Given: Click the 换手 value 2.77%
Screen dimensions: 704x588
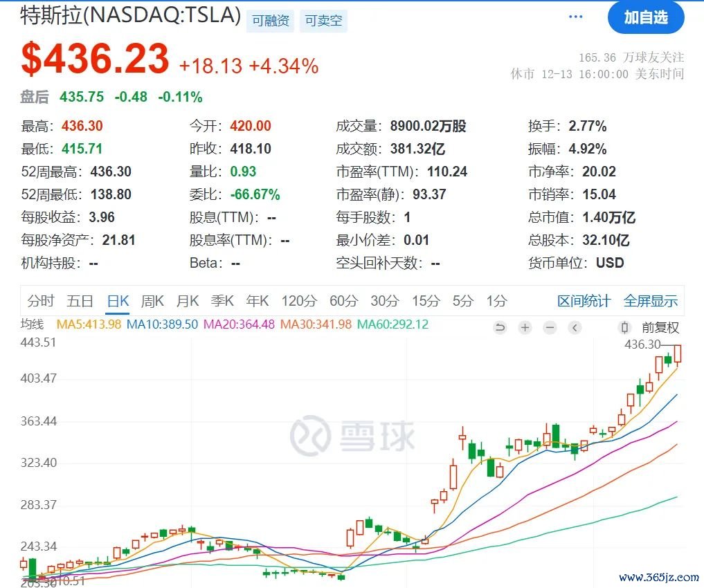Looking at the screenshot, I should click(587, 126).
